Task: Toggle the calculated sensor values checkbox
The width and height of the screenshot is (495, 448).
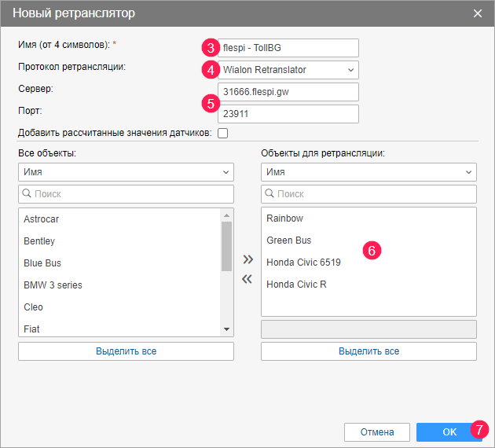Action: coord(222,133)
